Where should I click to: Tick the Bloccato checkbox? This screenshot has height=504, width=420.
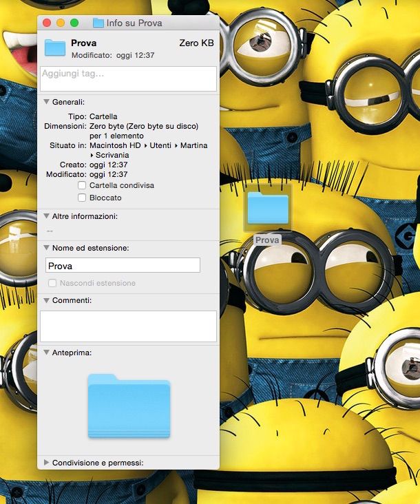point(82,198)
